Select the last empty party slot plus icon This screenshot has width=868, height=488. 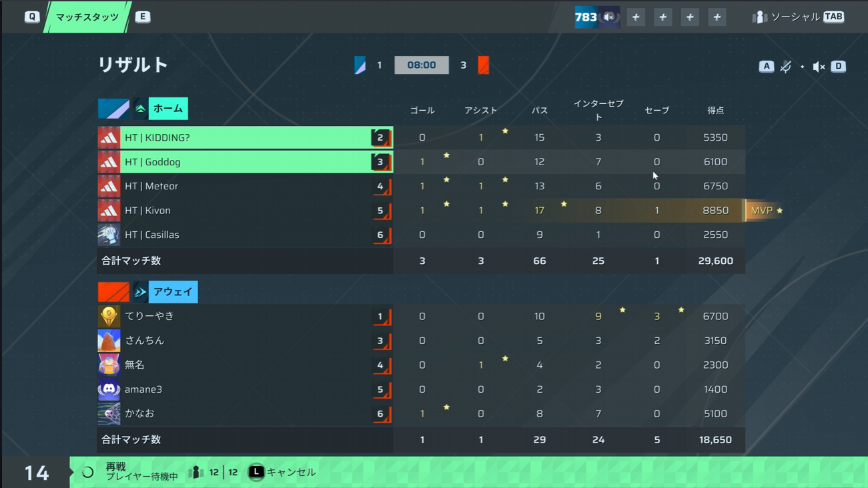coord(717,17)
